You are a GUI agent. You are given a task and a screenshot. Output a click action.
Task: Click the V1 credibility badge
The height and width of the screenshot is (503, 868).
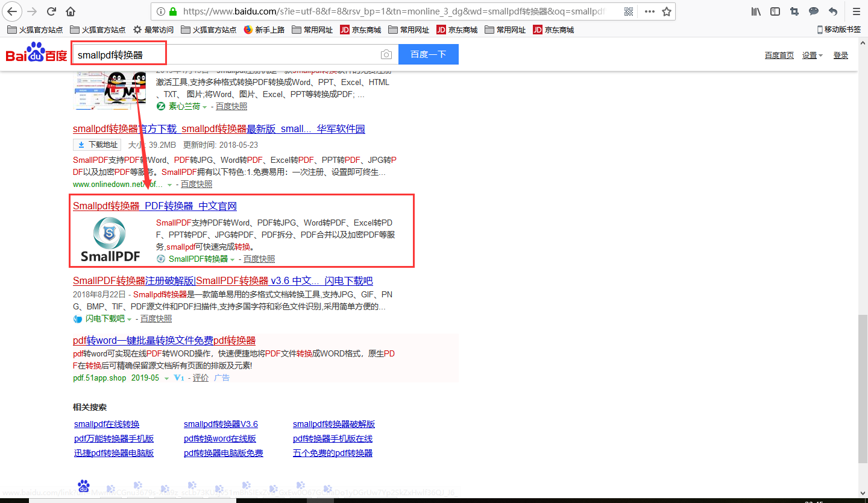179,378
